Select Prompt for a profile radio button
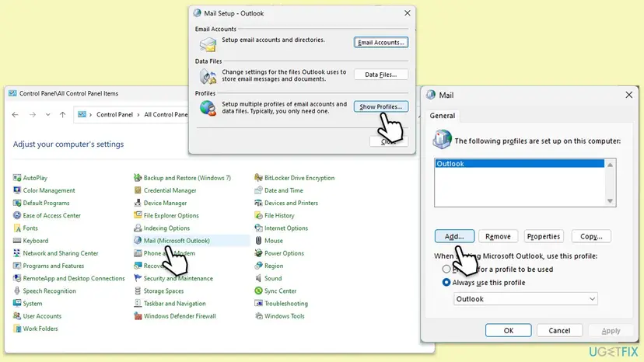 [446, 270]
